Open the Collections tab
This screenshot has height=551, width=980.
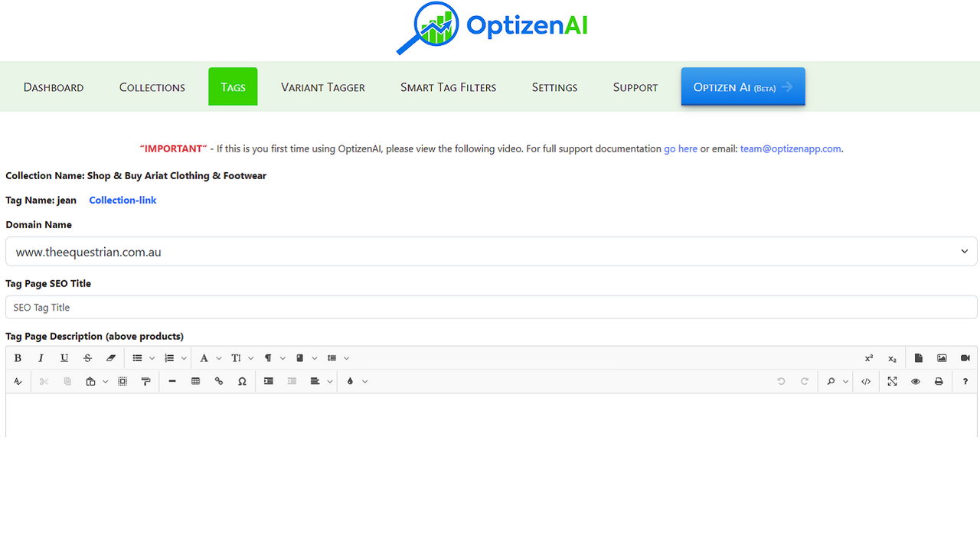(x=152, y=87)
